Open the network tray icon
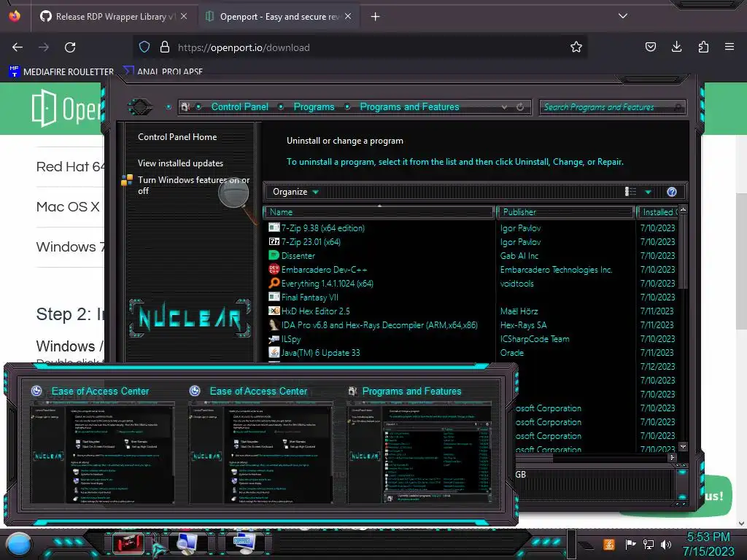This screenshot has height=560, width=747. coord(648,544)
